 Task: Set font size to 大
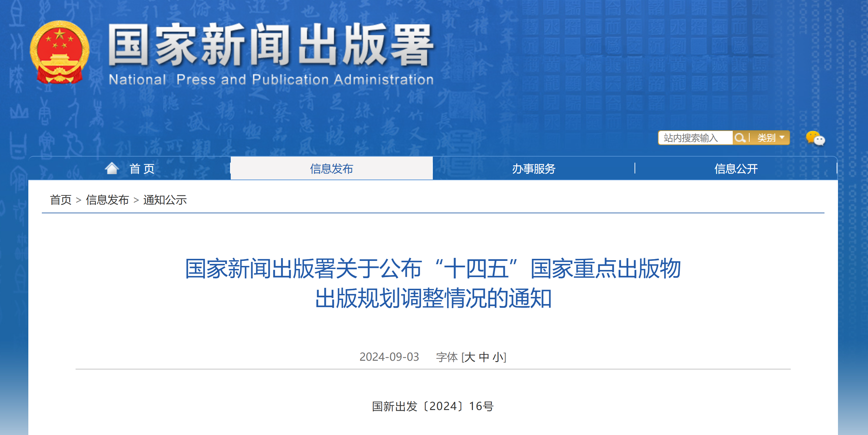pos(470,357)
